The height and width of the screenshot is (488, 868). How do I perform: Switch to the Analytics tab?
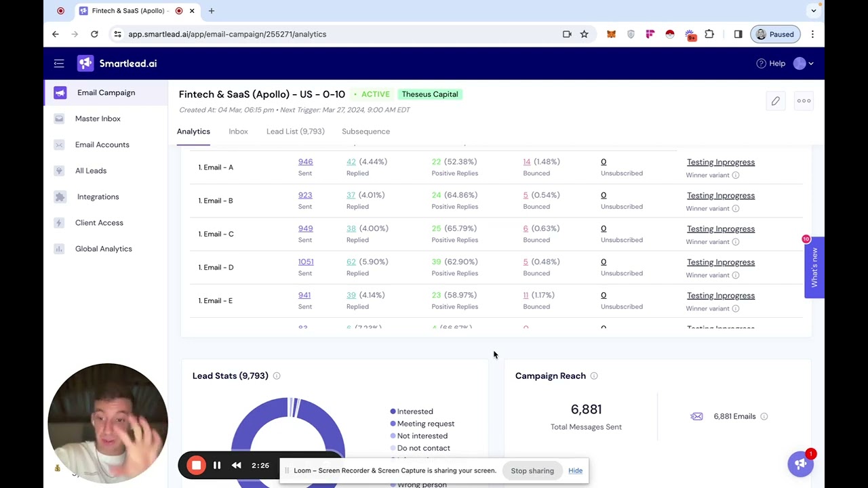(x=193, y=131)
